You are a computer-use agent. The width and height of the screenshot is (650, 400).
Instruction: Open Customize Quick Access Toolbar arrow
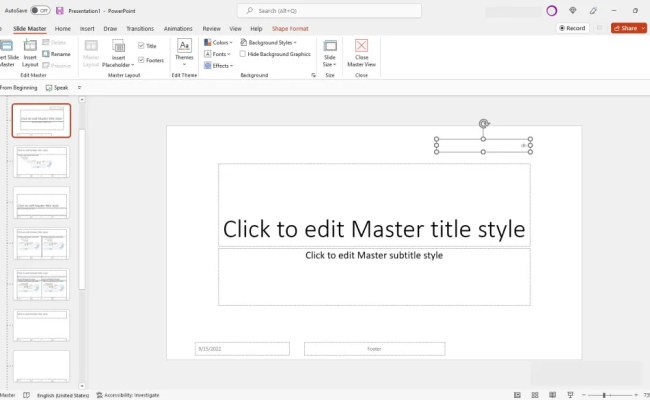click(79, 87)
